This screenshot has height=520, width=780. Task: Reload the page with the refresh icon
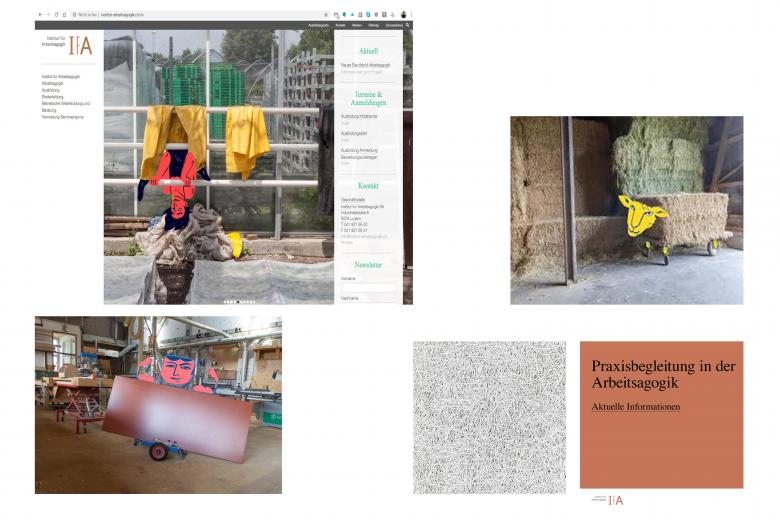pyautogui.click(x=56, y=15)
